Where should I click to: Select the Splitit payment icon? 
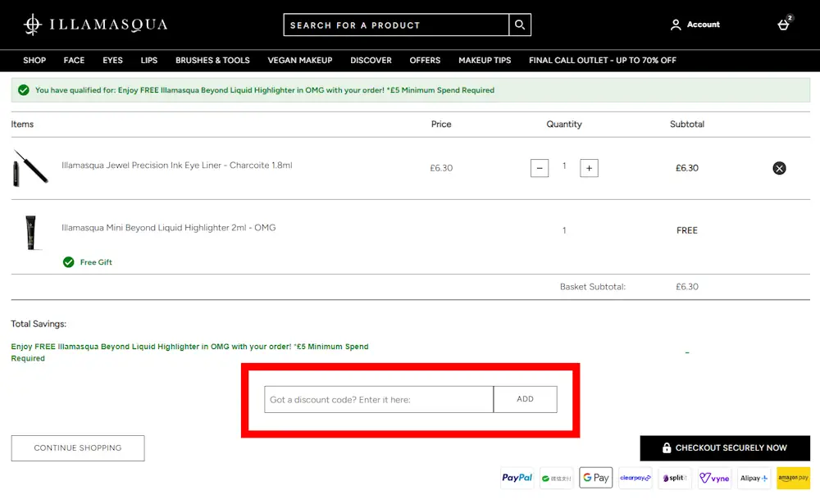(675, 478)
